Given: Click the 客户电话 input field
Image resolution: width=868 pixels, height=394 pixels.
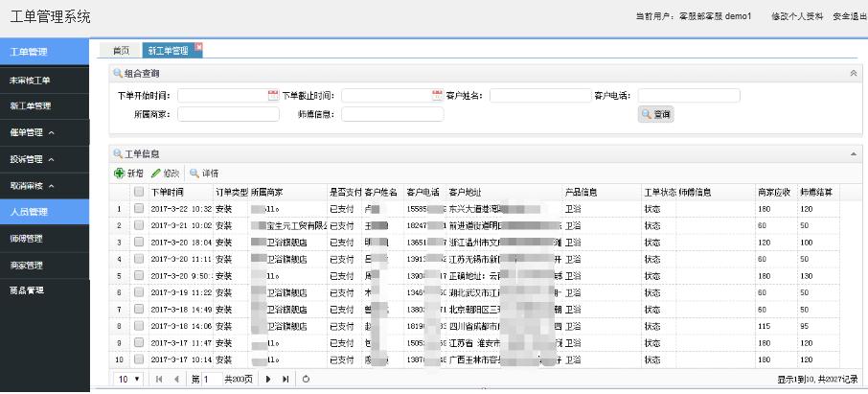Looking at the screenshot, I should [689, 95].
